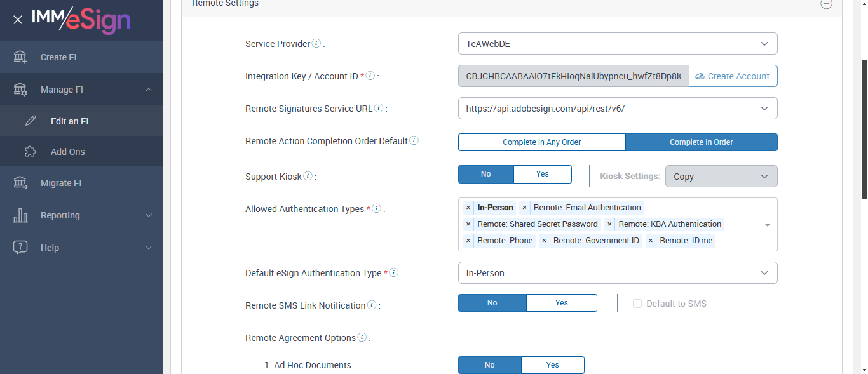Screen dimensions: 868x374
Task: Click info icon next to Support Kiosk
Action: [308, 176]
